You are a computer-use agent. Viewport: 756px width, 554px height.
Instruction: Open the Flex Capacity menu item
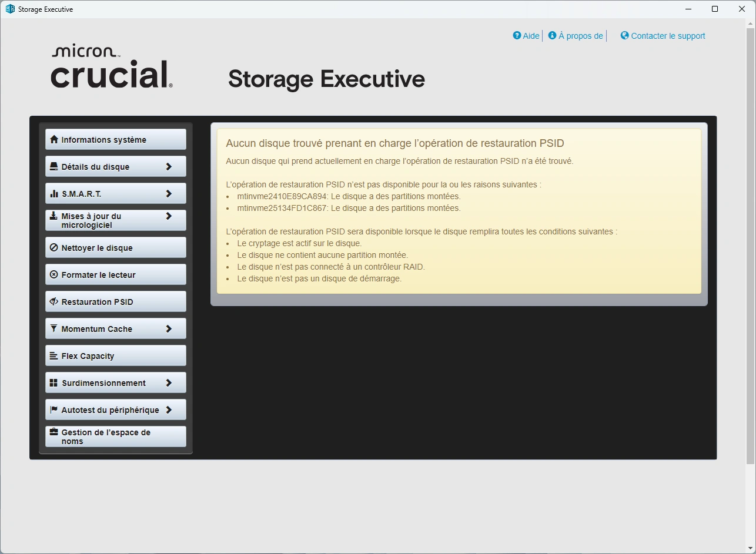point(116,355)
